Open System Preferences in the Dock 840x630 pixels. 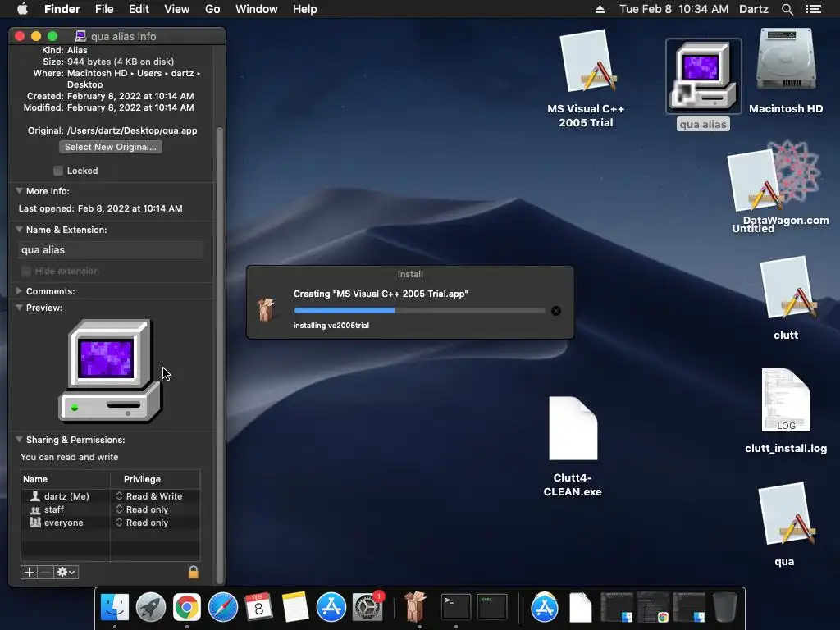367,607
